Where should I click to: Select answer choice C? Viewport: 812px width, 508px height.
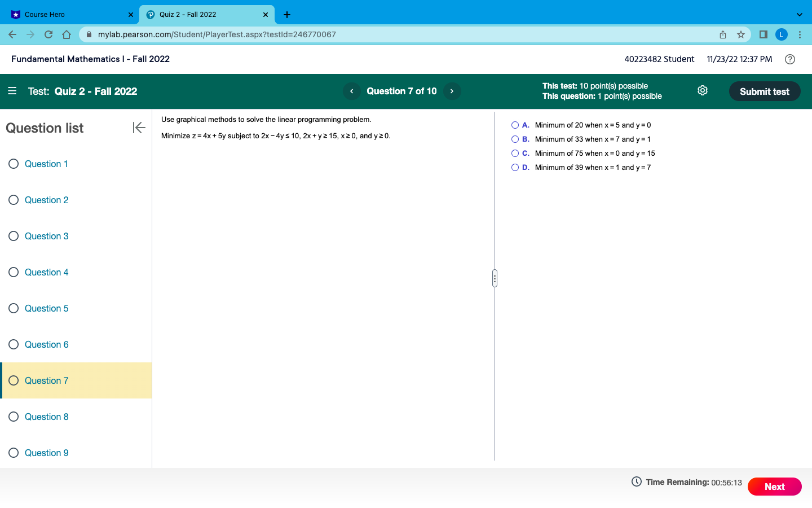point(515,153)
